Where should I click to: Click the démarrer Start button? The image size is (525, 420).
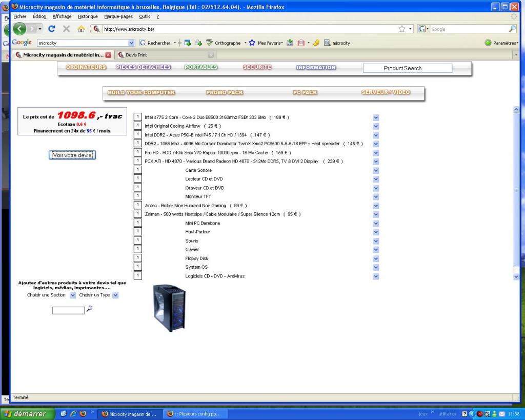(x=28, y=414)
